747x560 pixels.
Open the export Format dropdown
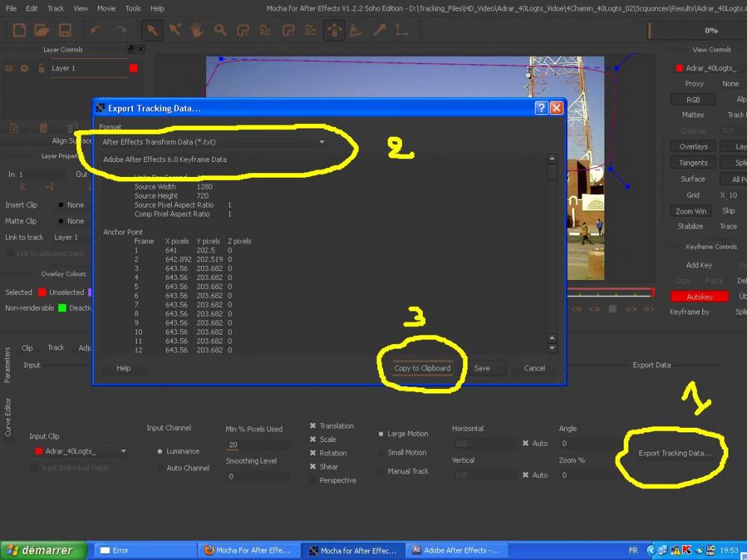(x=214, y=142)
